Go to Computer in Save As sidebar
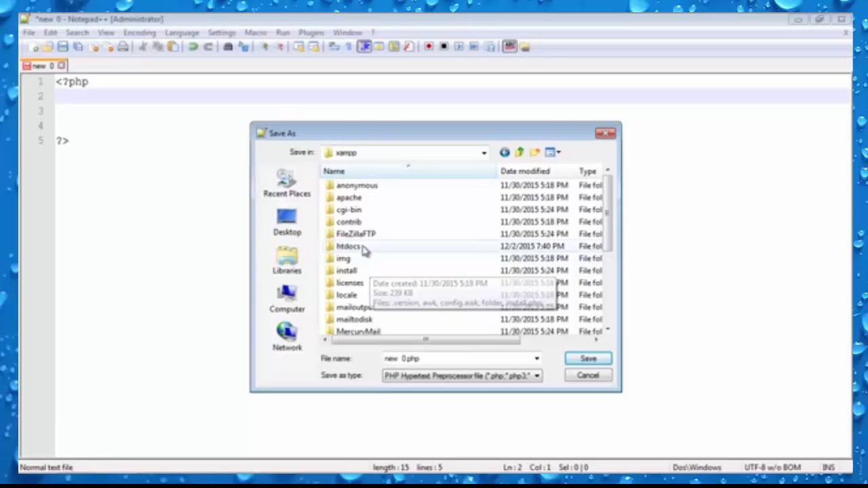 pos(287,299)
